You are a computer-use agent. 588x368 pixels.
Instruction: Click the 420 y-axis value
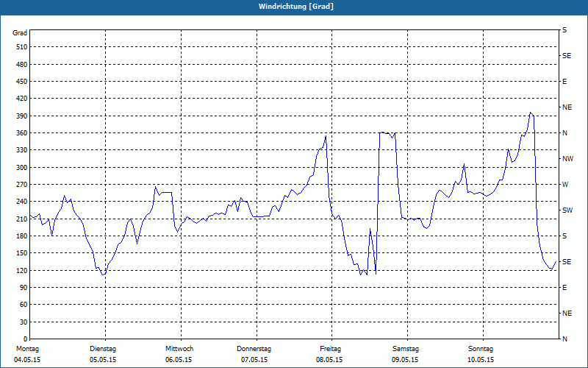tap(22, 99)
